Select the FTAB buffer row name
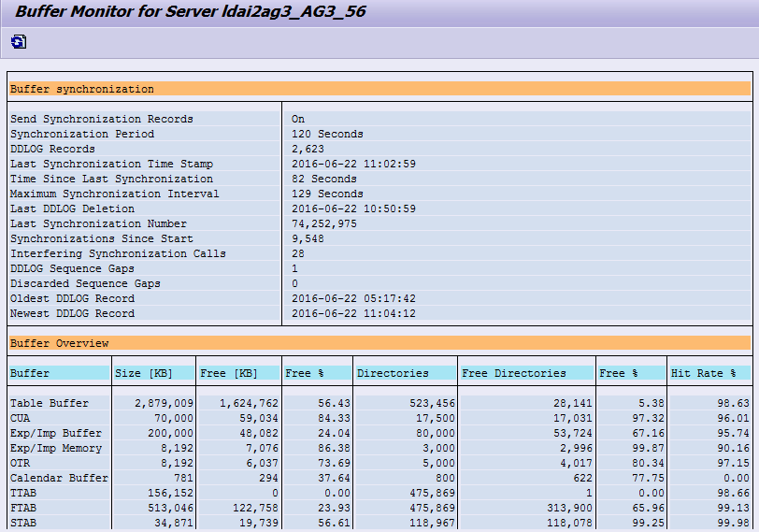759x532 pixels. [x=23, y=509]
